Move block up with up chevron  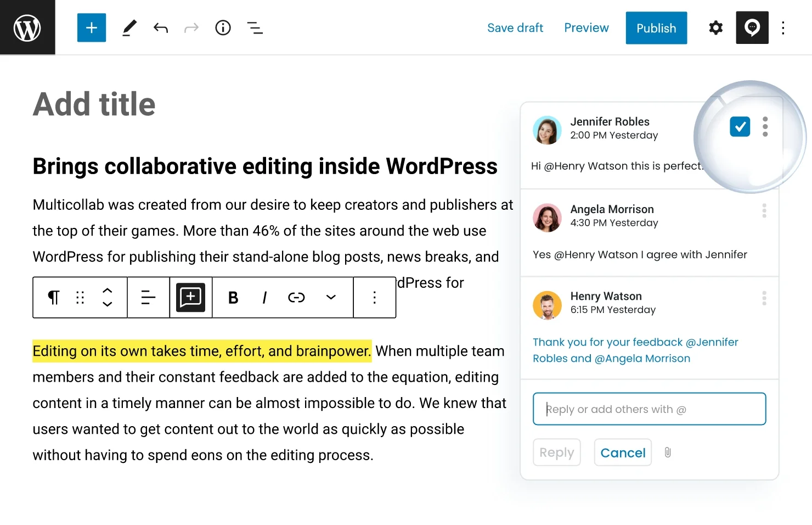108,290
